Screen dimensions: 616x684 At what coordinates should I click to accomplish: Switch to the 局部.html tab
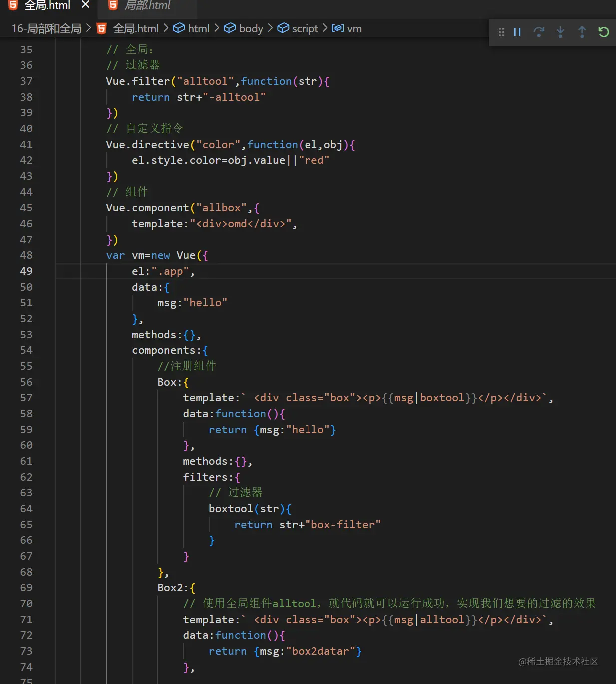click(x=147, y=6)
